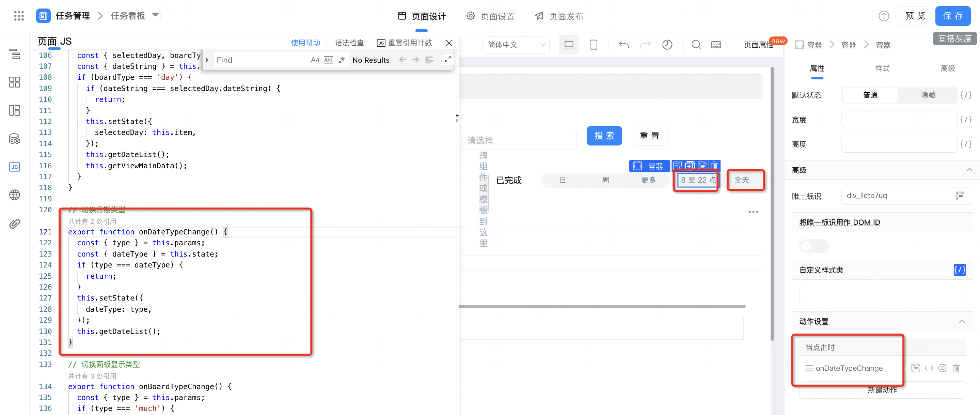Switch to 页面发布 tab

click(559, 16)
